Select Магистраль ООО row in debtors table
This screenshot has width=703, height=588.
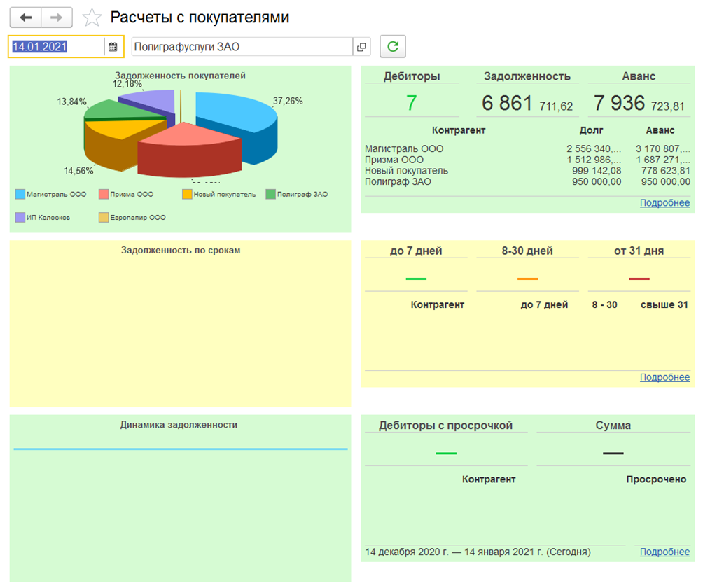point(404,148)
